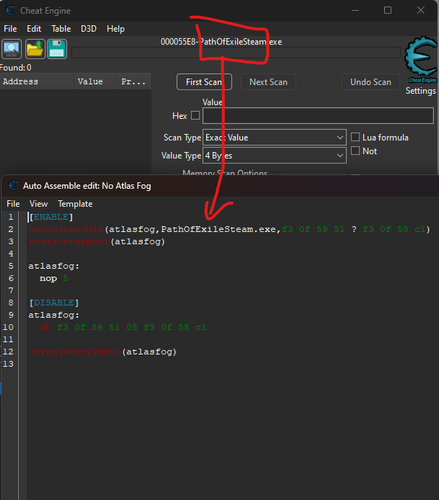Image resolution: width=439 pixels, height=500 pixels.
Task: Toggle the Not checkbox
Action: 355,151
